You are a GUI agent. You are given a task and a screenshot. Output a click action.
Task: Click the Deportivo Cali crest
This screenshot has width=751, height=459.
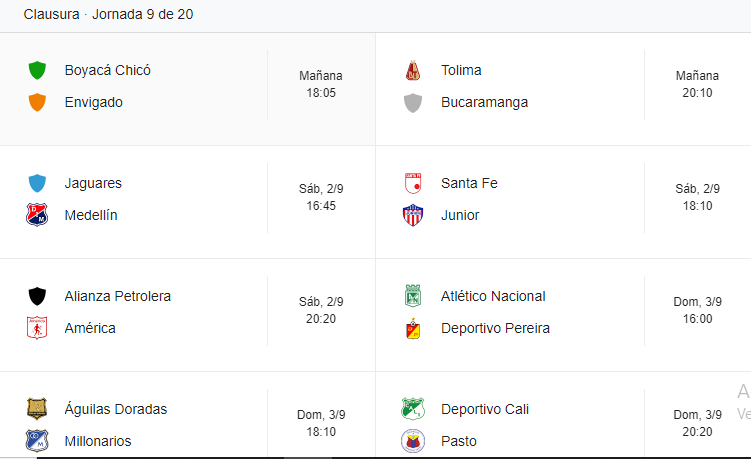coord(413,409)
